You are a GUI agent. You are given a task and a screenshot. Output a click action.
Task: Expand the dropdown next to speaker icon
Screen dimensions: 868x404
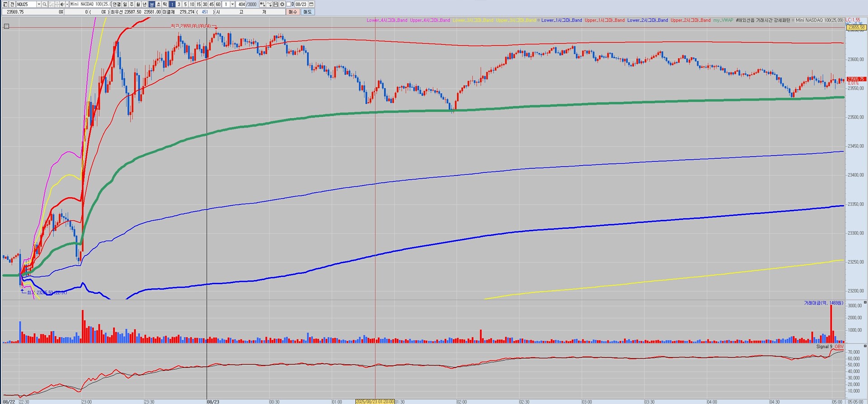(67, 4)
